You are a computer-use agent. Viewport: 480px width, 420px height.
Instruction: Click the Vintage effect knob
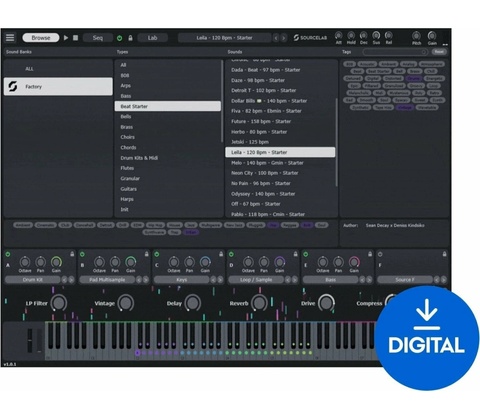(126, 303)
